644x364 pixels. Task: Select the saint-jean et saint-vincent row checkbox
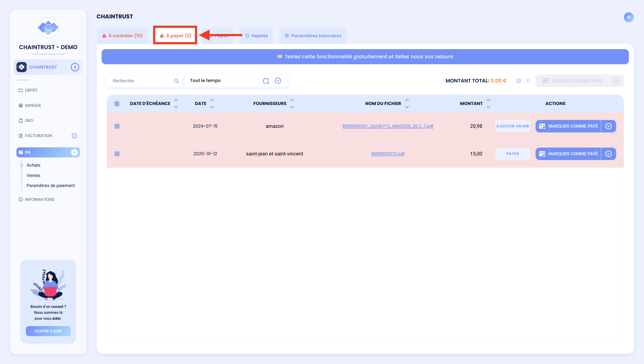[117, 154]
